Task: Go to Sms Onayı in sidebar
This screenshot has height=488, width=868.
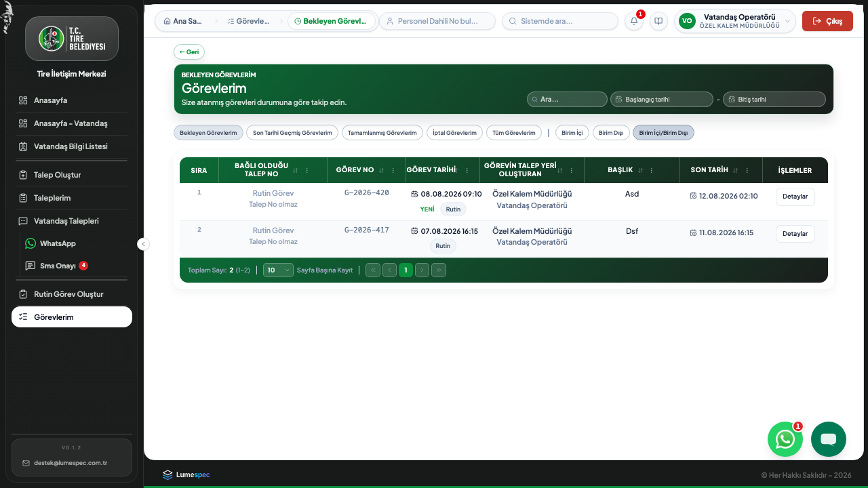Action: (75, 266)
